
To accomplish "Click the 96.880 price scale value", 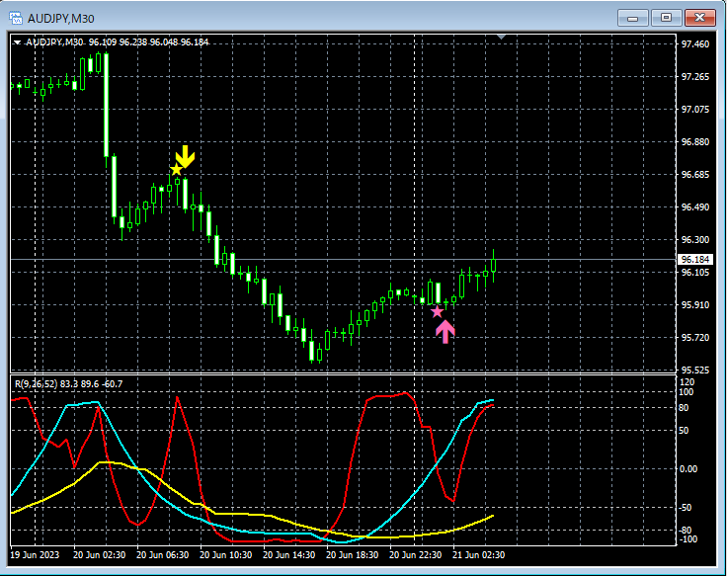I will 695,141.
